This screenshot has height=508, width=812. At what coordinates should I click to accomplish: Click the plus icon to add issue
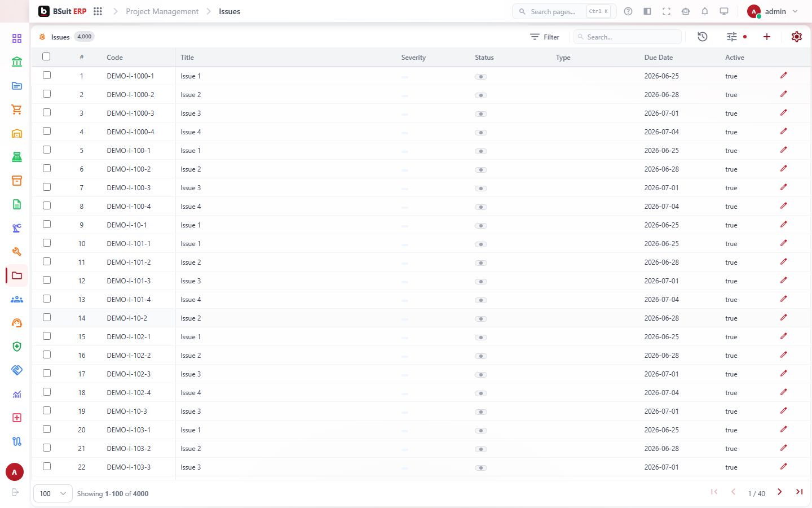(767, 37)
